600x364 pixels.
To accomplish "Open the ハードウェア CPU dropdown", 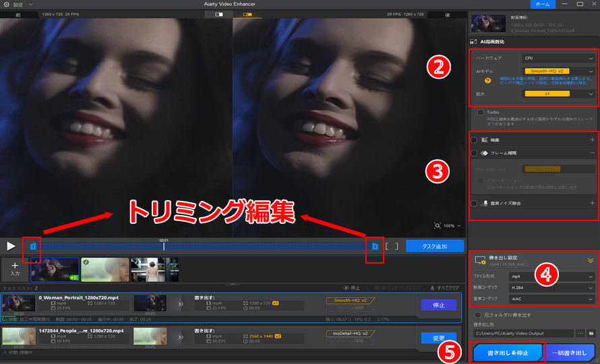I will [x=560, y=58].
